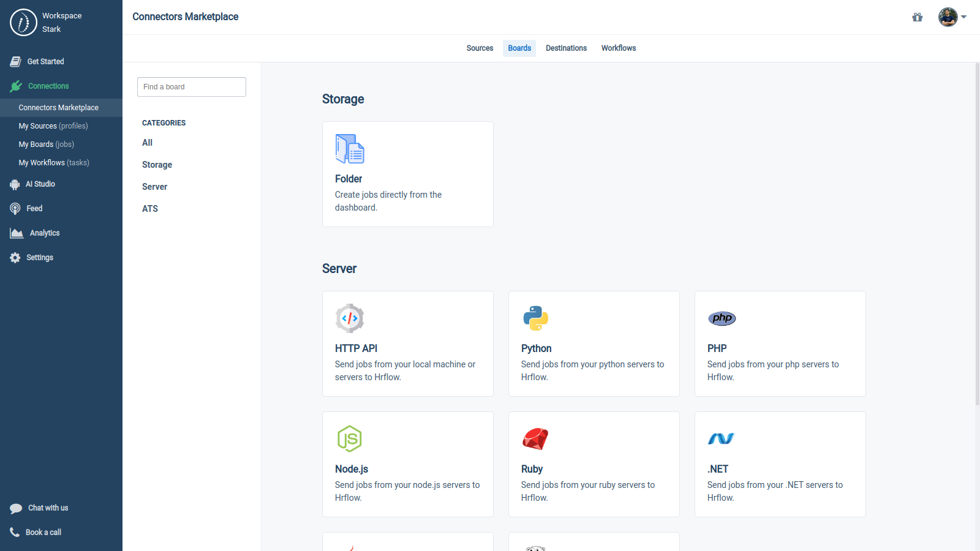Image resolution: width=980 pixels, height=551 pixels.
Task: Switch to the Destinations tab
Action: pos(566,48)
